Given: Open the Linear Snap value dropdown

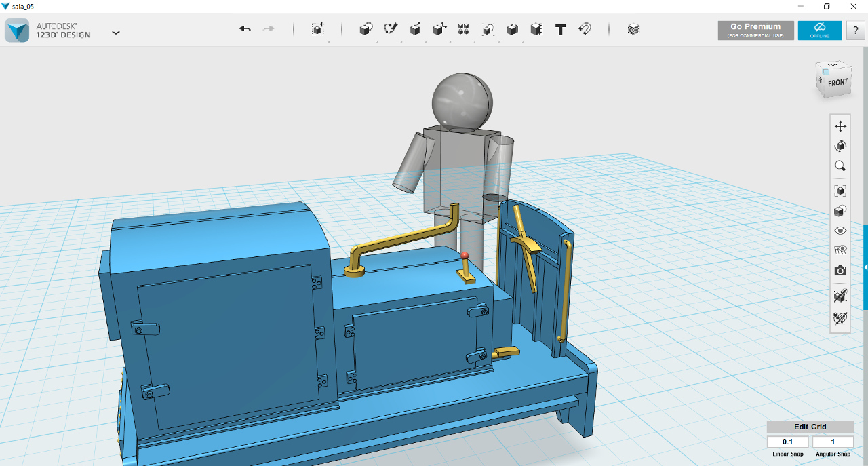Looking at the screenshot, I should coord(787,442).
